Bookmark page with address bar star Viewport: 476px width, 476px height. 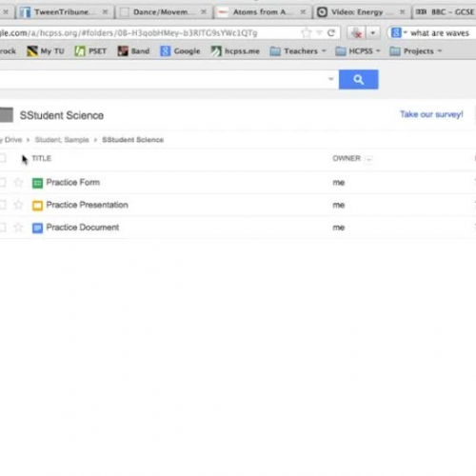(306, 32)
